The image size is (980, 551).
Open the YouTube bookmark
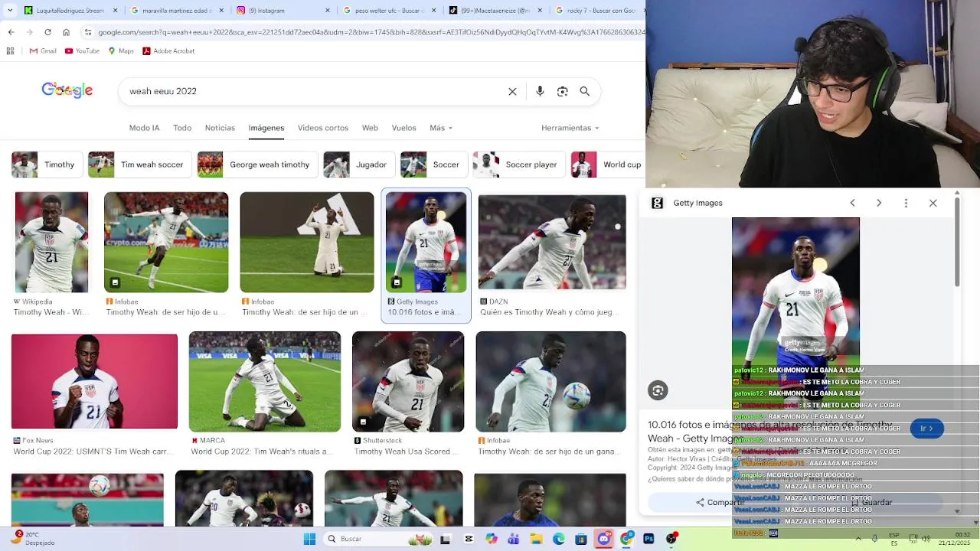tap(82, 51)
